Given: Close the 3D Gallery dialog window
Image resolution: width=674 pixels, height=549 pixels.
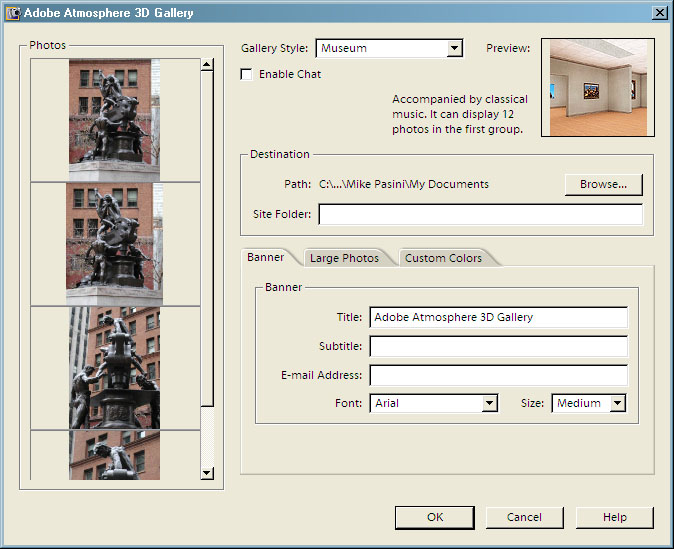Looking at the screenshot, I should click(x=659, y=13).
